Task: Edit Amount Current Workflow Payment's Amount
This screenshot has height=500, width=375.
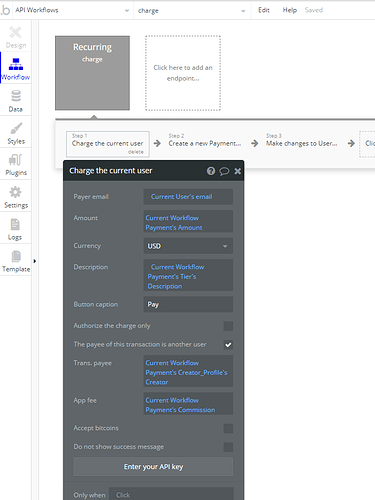Action: [188, 221]
